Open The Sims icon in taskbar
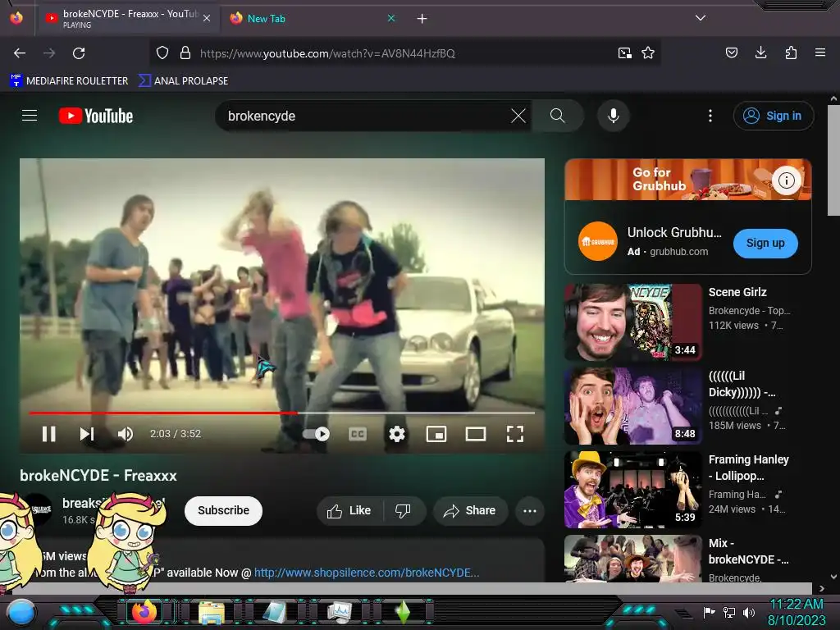The width and height of the screenshot is (840, 630). click(x=403, y=612)
